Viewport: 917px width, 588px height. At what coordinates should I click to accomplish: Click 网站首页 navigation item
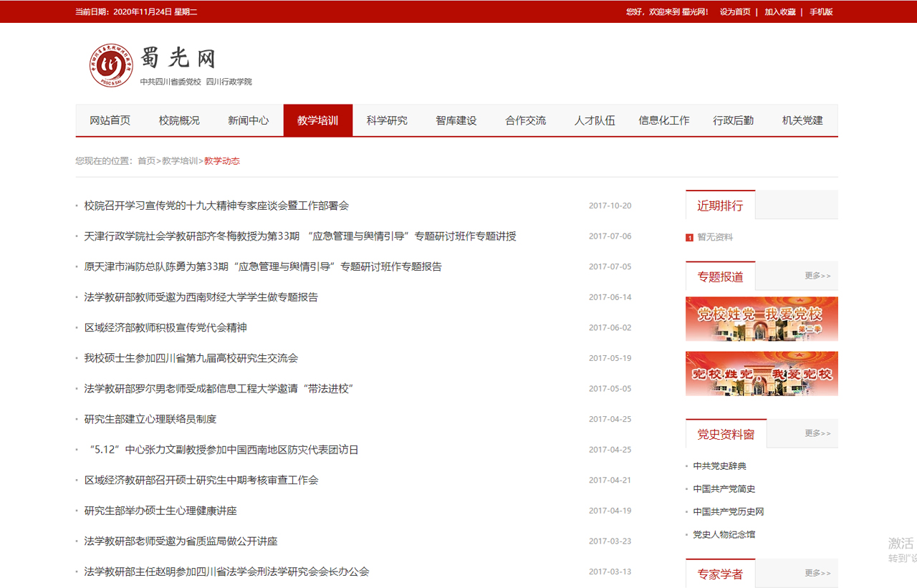point(110,120)
